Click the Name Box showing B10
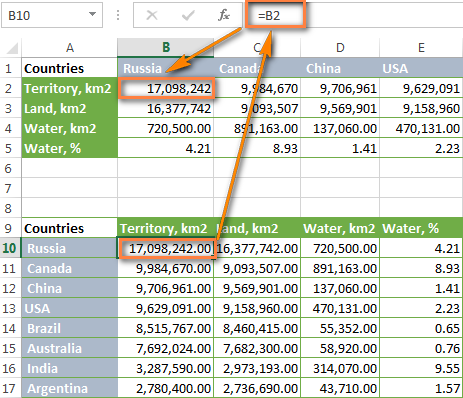 coord(52,15)
